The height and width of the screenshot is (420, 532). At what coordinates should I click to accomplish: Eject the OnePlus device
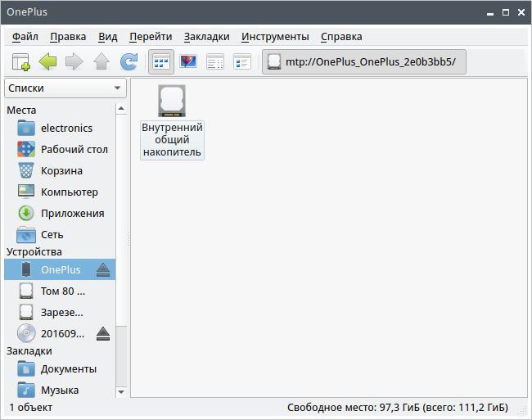point(103,270)
